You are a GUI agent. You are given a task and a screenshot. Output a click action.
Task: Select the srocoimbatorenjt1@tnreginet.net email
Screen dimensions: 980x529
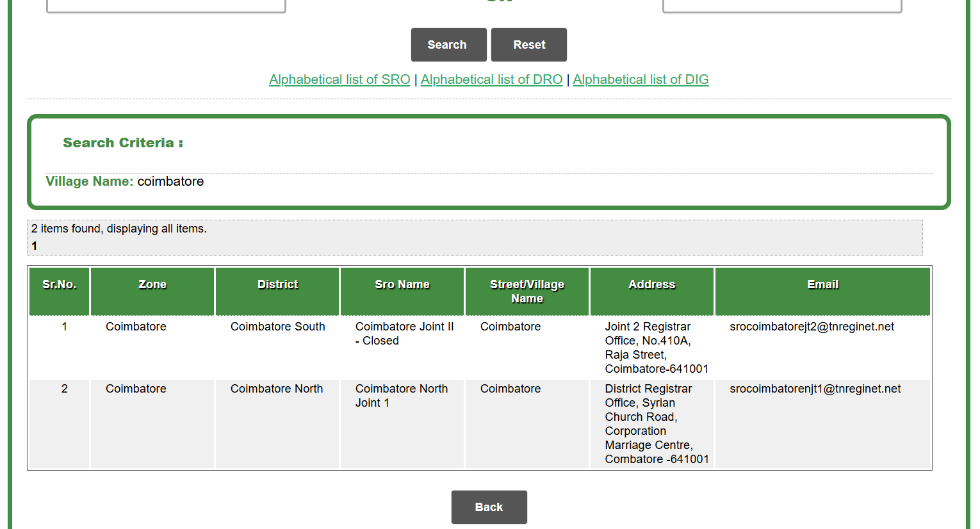[x=815, y=389]
